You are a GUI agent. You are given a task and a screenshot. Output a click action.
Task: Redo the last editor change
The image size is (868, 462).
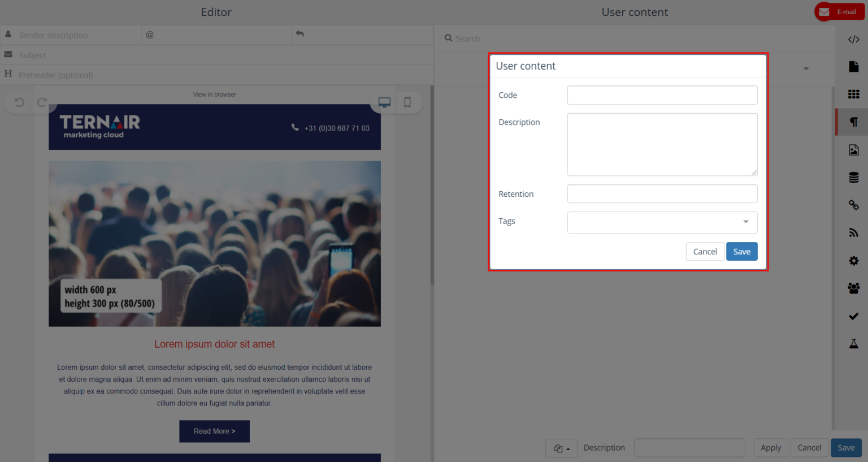[42, 102]
